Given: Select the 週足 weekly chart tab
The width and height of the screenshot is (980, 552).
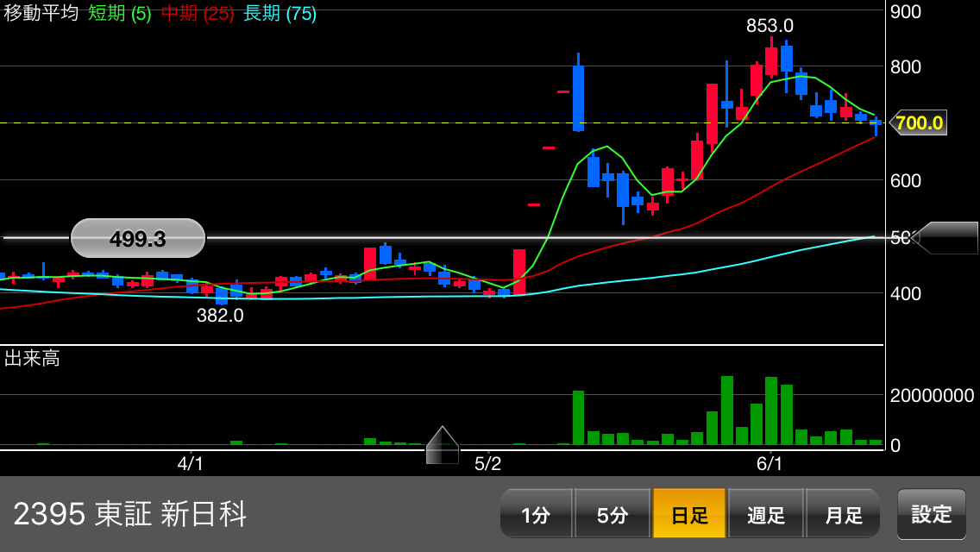Looking at the screenshot, I should pyautogui.click(x=766, y=514).
